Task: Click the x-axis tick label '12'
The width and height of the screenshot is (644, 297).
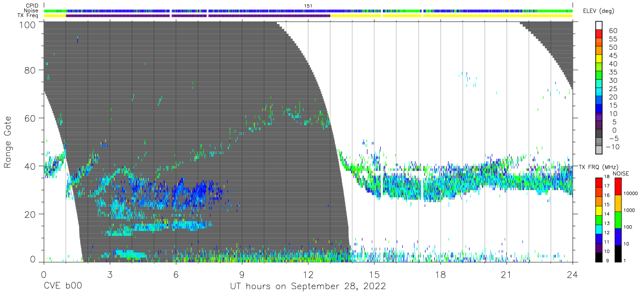Action: [x=308, y=274]
